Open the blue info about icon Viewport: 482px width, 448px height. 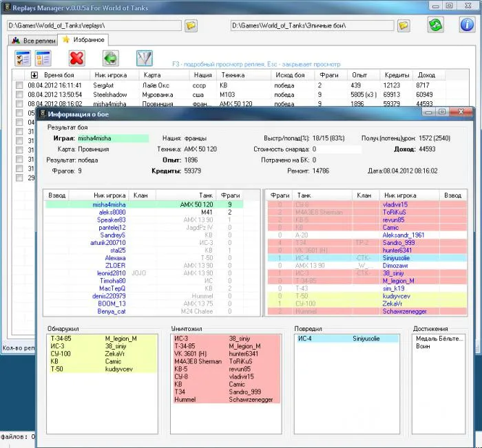click(x=466, y=25)
